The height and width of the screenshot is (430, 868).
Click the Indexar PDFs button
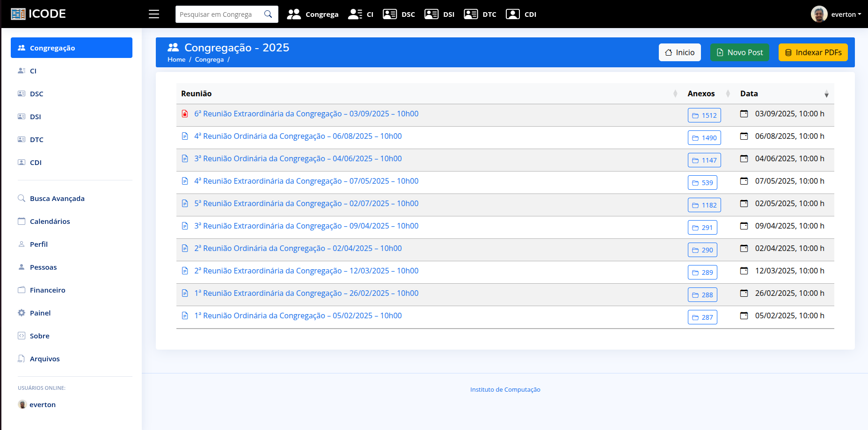click(x=813, y=52)
